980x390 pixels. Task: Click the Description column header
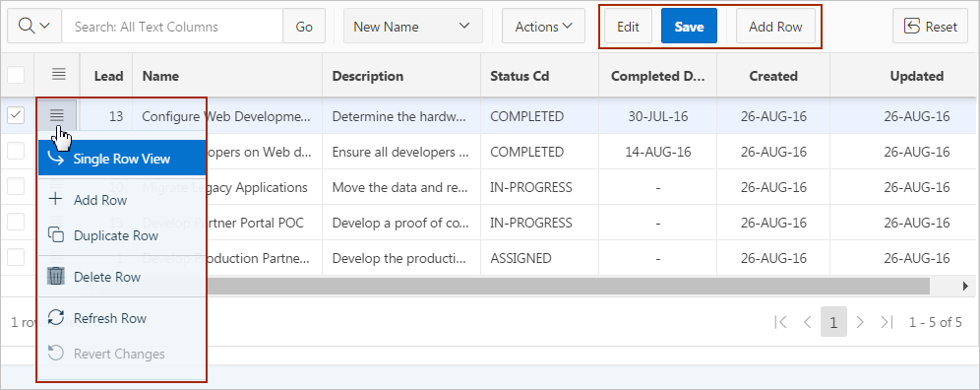click(401, 76)
